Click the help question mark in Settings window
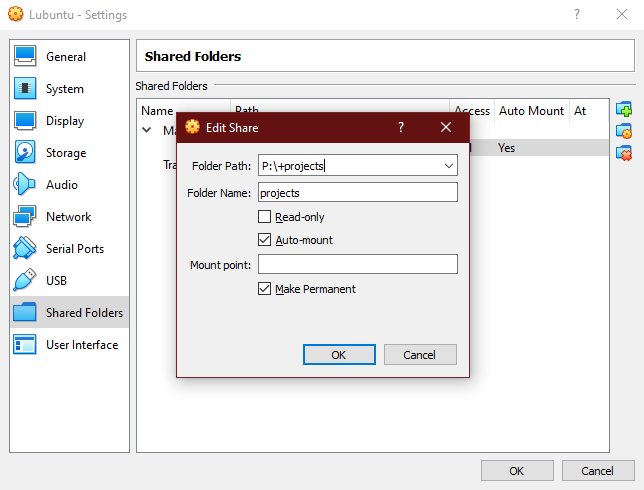Screen dimensions: 644x490 (x=577, y=14)
